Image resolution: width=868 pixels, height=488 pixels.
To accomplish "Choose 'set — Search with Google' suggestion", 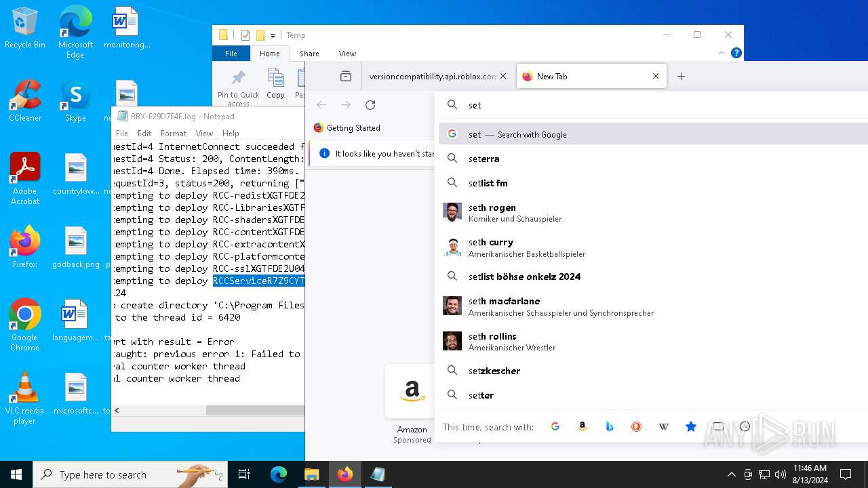I will (x=653, y=134).
